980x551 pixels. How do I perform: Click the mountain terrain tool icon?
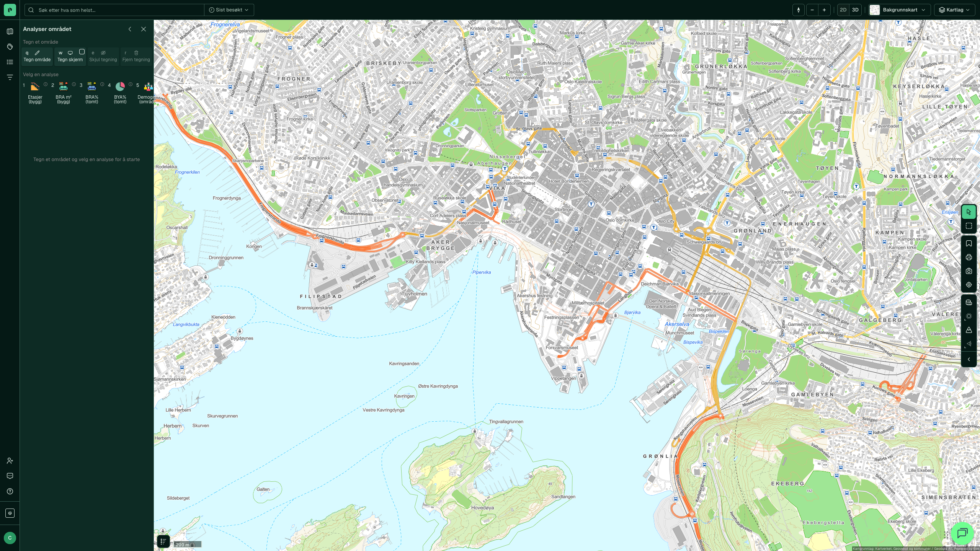[969, 330]
